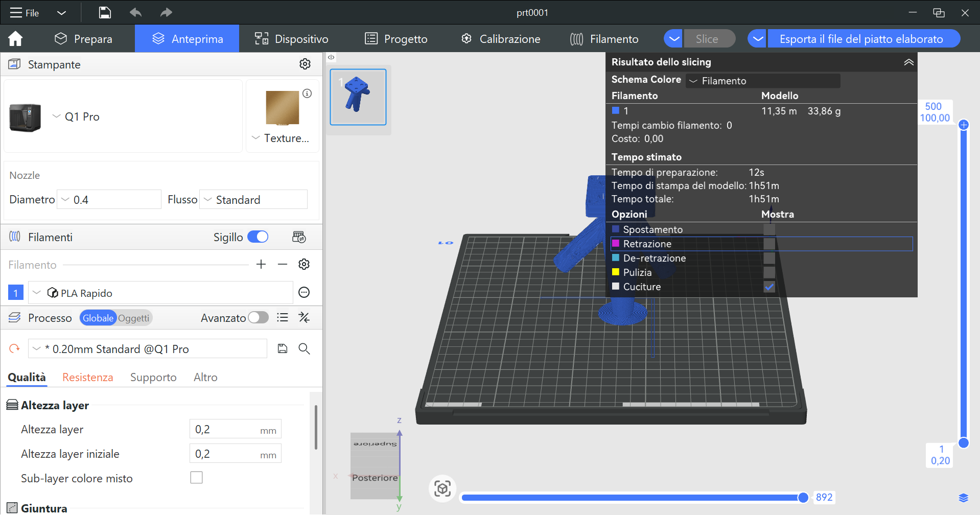Remove a filament with minus icon
980x515 pixels.
click(x=283, y=264)
